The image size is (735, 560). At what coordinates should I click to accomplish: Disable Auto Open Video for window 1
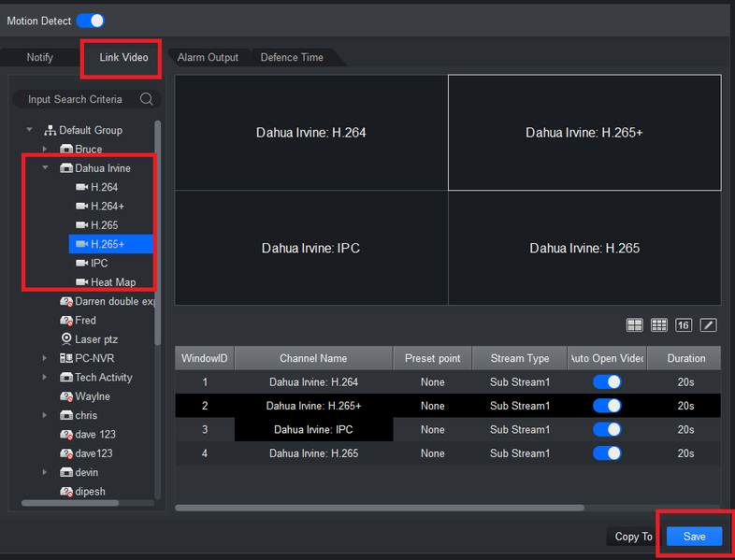pos(607,382)
